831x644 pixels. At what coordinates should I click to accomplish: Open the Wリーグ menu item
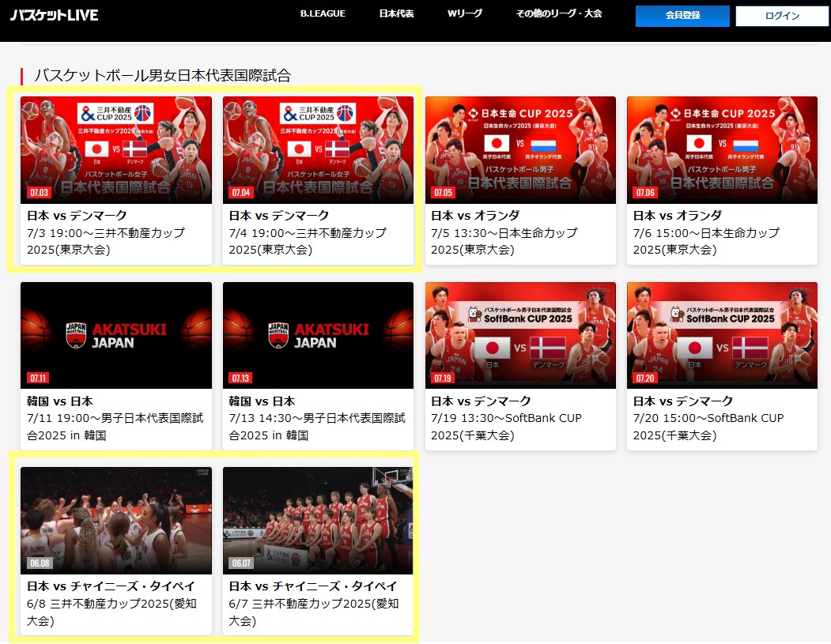click(x=465, y=13)
